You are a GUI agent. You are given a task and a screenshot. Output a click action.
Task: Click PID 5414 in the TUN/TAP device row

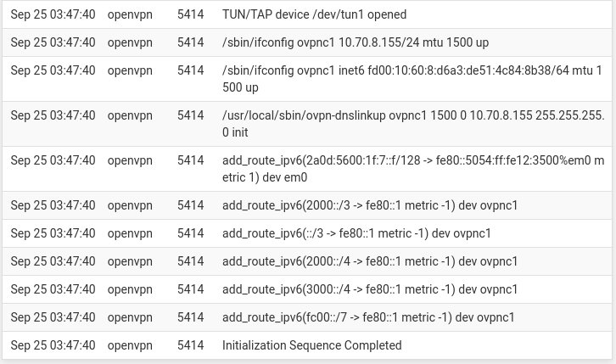[x=191, y=14]
